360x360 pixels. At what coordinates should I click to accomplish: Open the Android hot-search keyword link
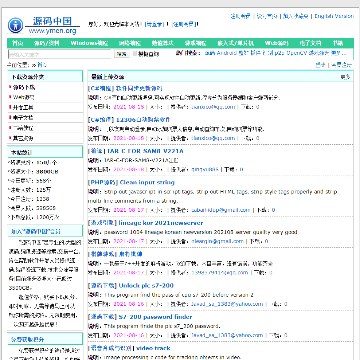227,53
